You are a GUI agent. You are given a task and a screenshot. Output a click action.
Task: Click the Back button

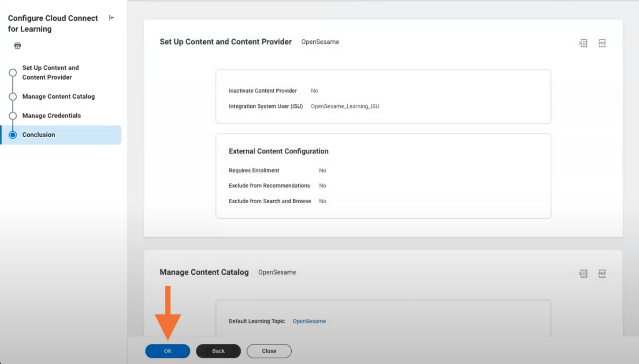click(218, 351)
